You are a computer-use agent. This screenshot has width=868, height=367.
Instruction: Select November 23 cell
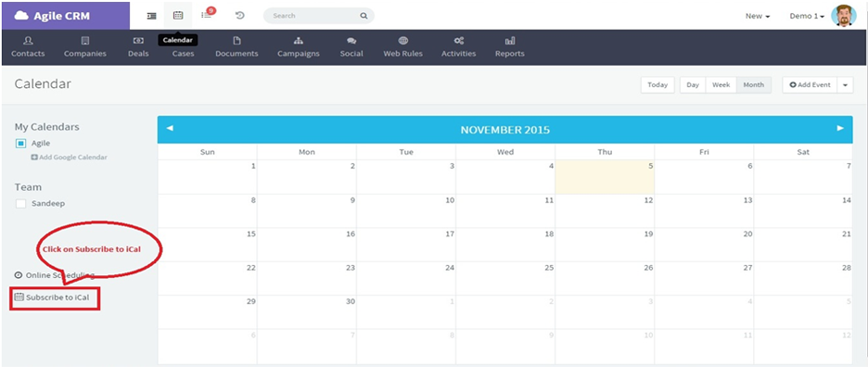(x=307, y=278)
